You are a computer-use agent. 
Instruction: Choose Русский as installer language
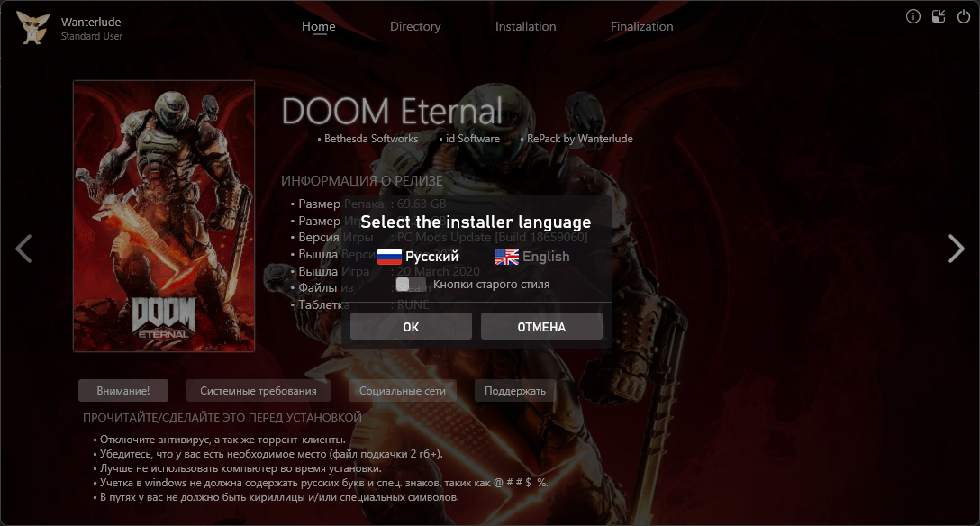pyautogui.click(x=431, y=257)
